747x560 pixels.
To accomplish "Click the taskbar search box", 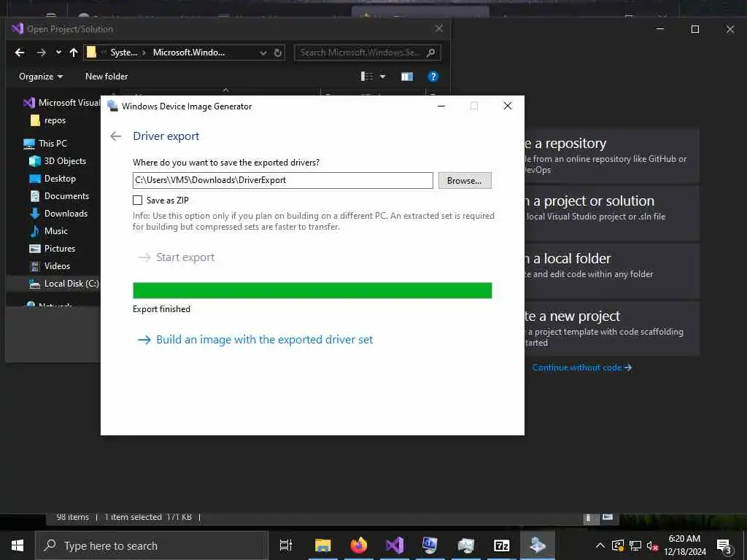I will [152, 545].
